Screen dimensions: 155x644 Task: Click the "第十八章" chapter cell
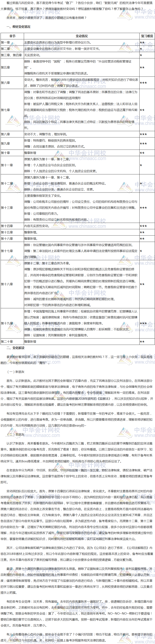coord(12,284)
